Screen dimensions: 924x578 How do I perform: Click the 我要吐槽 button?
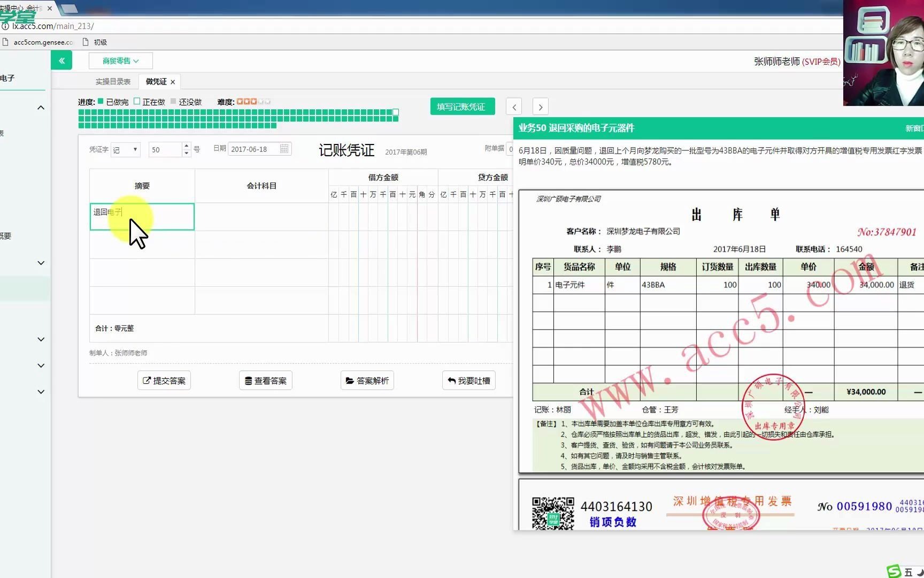[x=469, y=381]
